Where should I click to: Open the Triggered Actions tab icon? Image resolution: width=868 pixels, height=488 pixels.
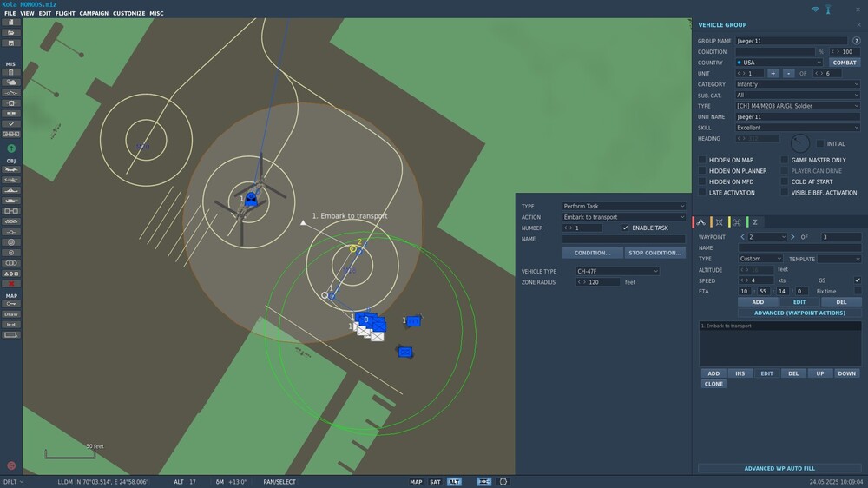pyautogui.click(x=737, y=222)
